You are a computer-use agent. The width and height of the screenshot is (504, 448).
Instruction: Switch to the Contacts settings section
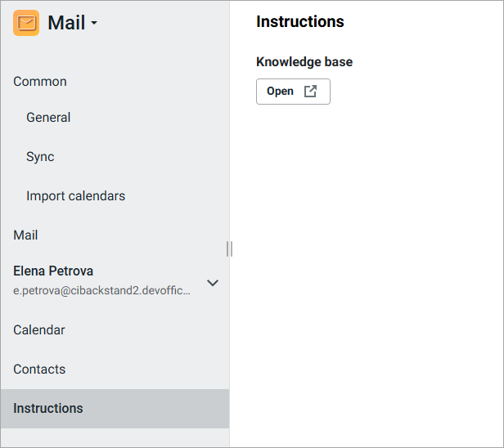tap(39, 370)
